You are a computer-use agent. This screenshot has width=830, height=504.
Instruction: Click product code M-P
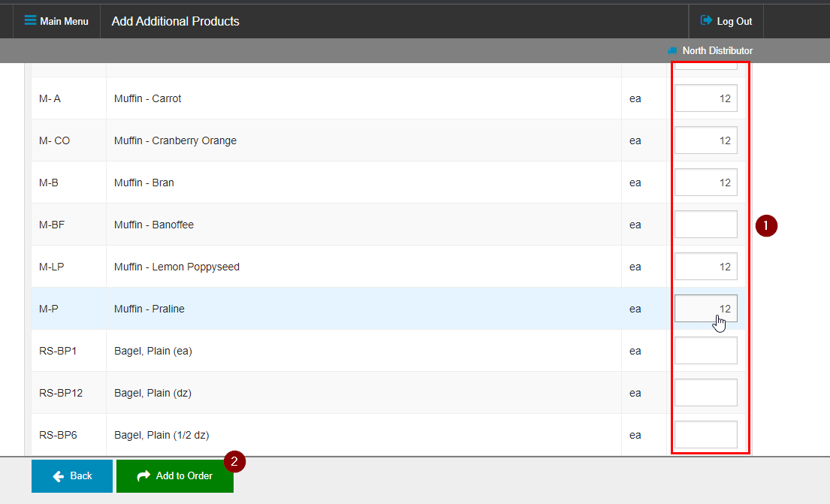tap(49, 309)
